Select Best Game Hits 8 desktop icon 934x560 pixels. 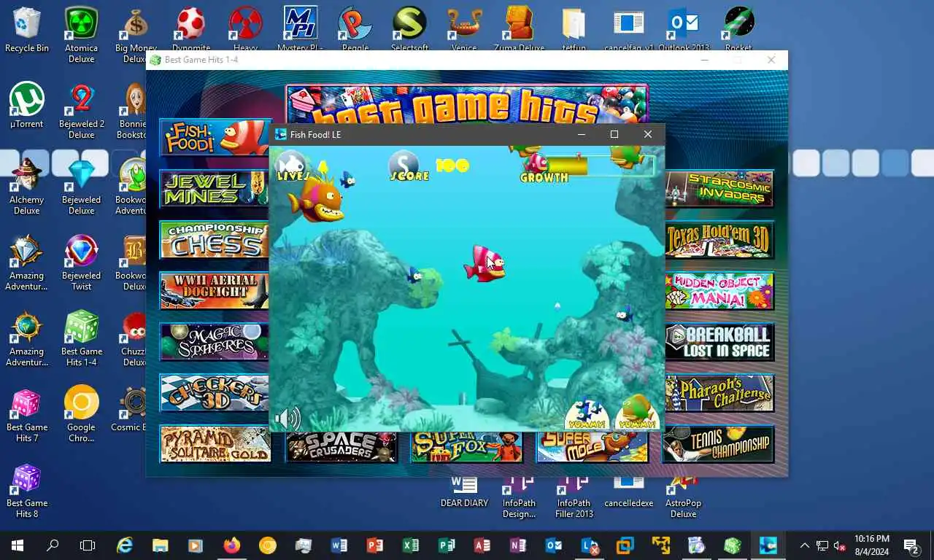coord(27,489)
